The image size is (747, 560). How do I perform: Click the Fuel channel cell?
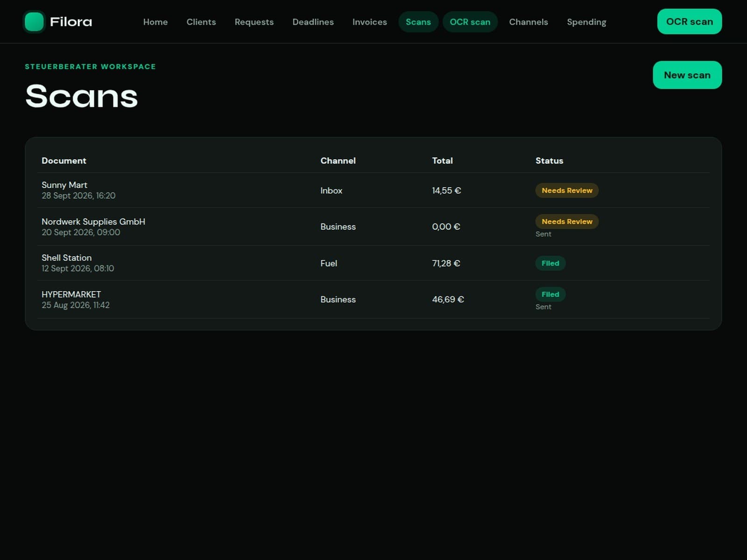point(329,263)
